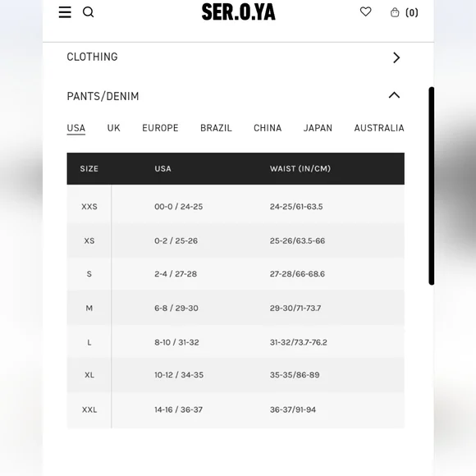The height and width of the screenshot is (476, 476).
Task: Switch to the Brazil size tab
Action: tap(216, 128)
